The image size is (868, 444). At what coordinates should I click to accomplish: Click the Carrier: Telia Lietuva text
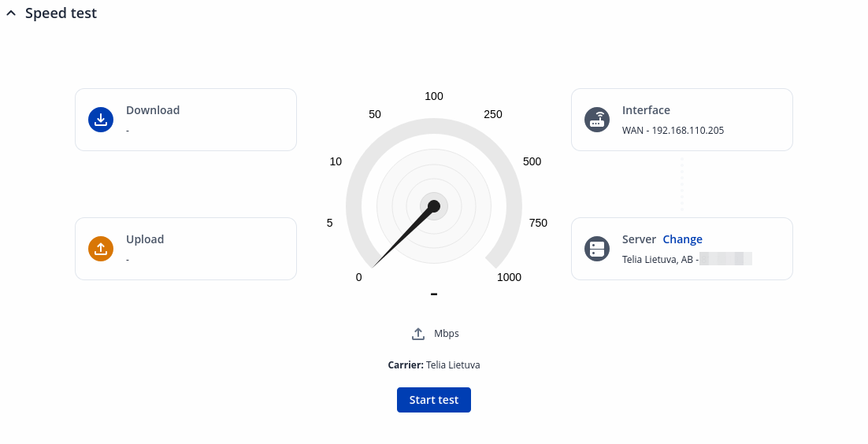[x=434, y=365]
